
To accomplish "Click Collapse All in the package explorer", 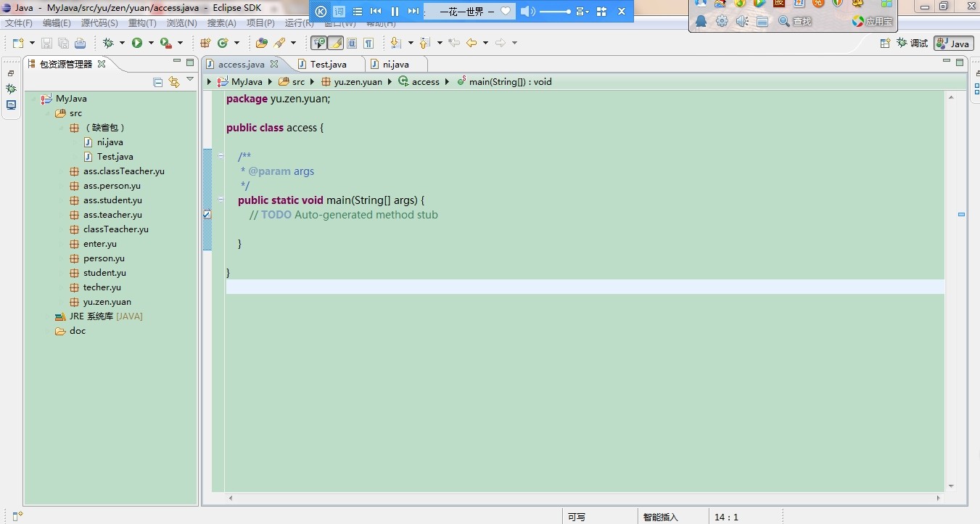I will pos(158,82).
